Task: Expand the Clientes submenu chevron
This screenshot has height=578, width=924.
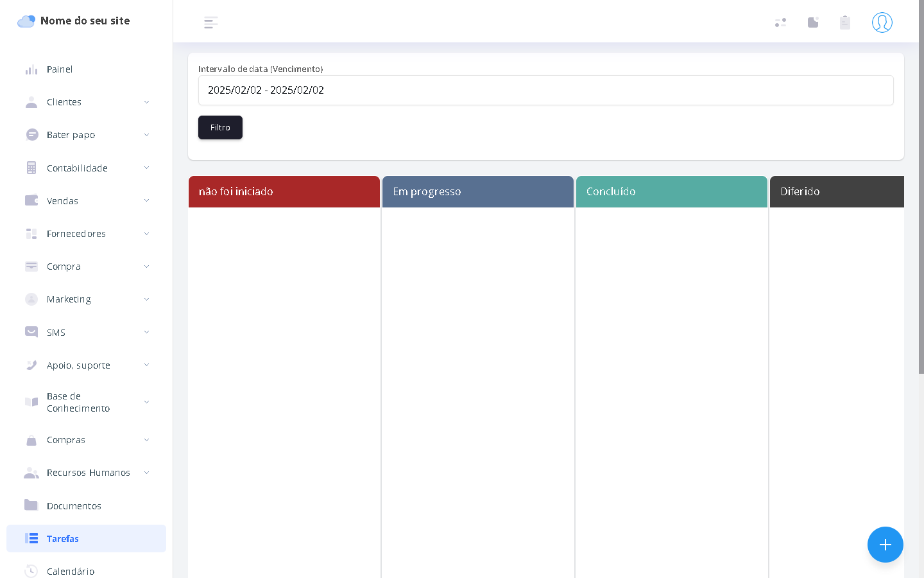Action: pos(146,102)
